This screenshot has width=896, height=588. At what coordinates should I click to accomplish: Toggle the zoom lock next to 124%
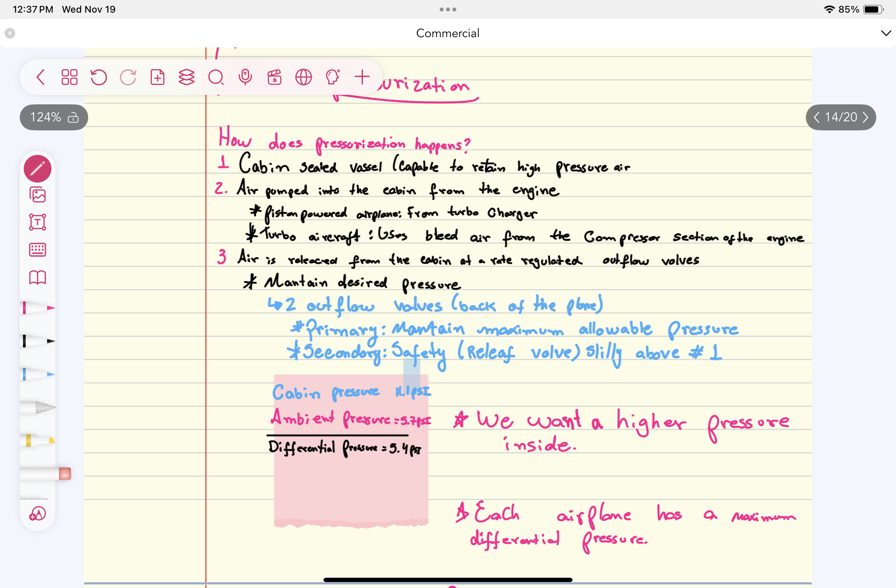(x=73, y=117)
